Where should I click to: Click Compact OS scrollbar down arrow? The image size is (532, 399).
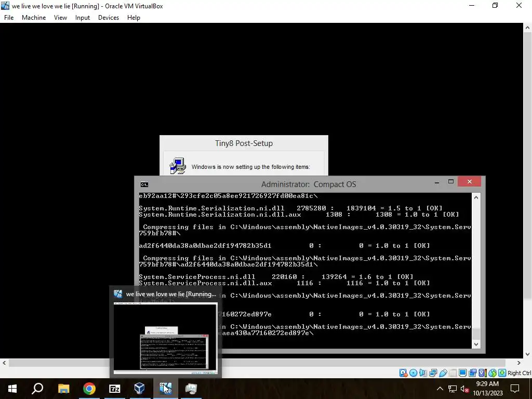476,344
